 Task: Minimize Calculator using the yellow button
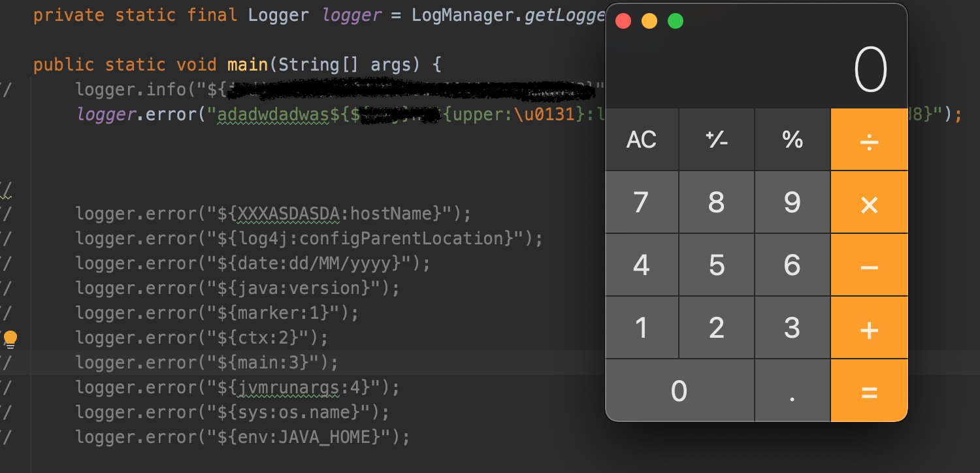click(649, 21)
